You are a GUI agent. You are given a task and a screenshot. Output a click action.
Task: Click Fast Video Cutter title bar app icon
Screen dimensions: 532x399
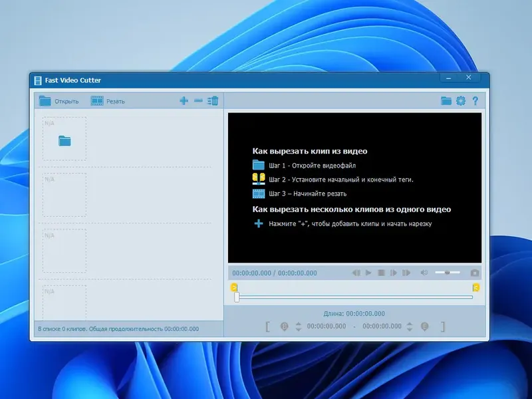click(x=38, y=80)
